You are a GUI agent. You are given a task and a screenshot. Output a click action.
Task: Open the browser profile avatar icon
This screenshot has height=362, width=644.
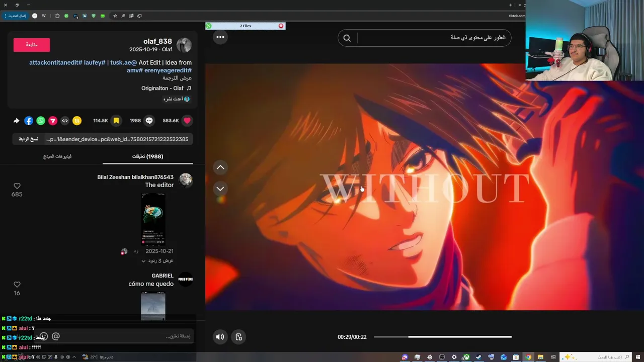35,16
